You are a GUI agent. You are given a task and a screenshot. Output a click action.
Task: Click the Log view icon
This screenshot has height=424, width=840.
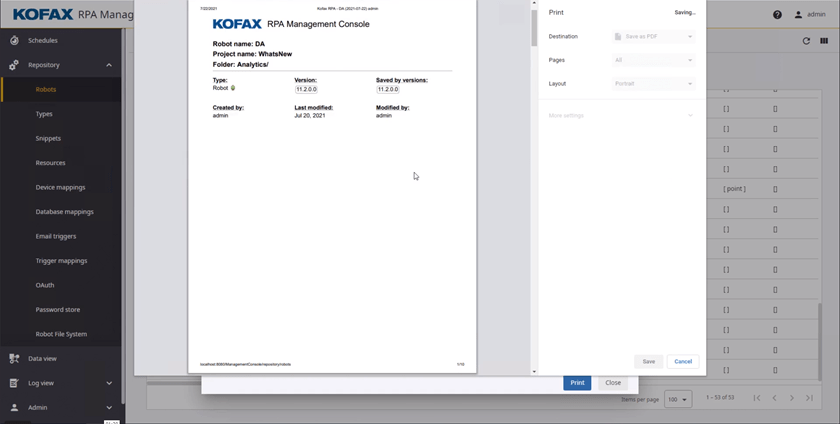(x=14, y=383)
